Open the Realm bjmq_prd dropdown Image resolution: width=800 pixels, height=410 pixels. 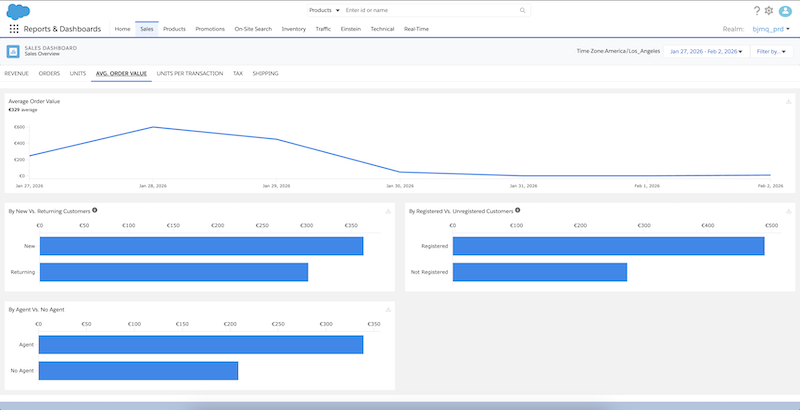771,29
